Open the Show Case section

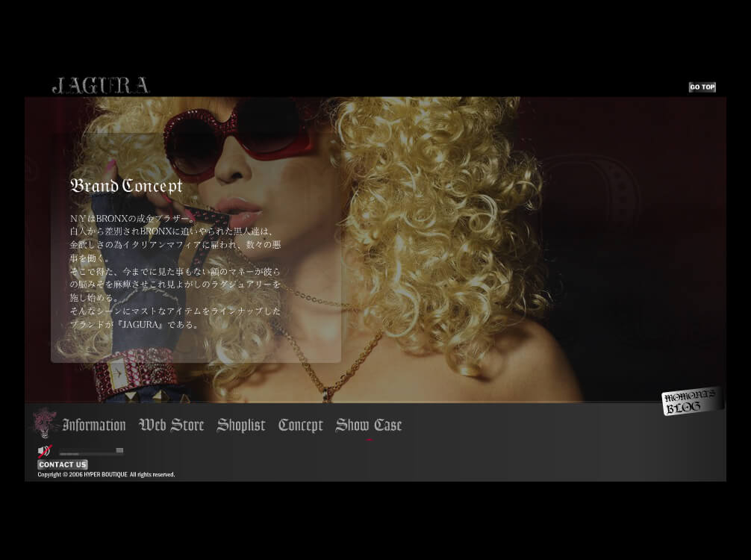click(369, 426)
